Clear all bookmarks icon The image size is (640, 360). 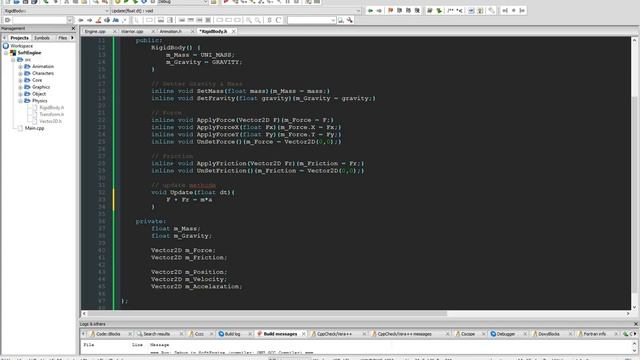pyautogui.click(x=418, y=11)
